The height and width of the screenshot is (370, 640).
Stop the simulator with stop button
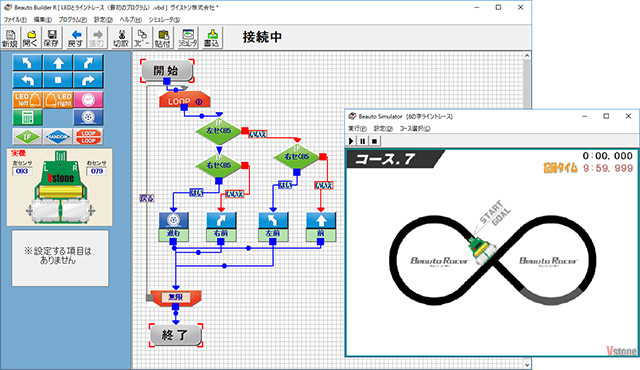[374, 141]
